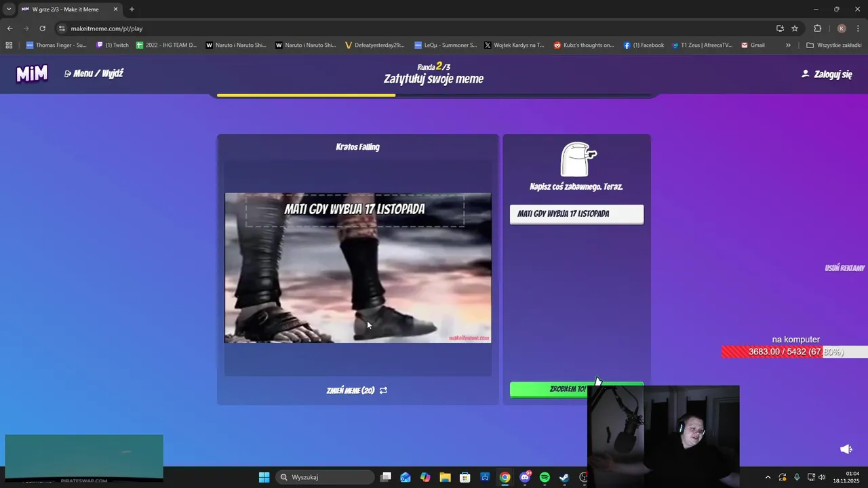Open Menu / Wyjdź exit option
The width and height of the screenshot is (868, 488).
[x=94, y=73]
